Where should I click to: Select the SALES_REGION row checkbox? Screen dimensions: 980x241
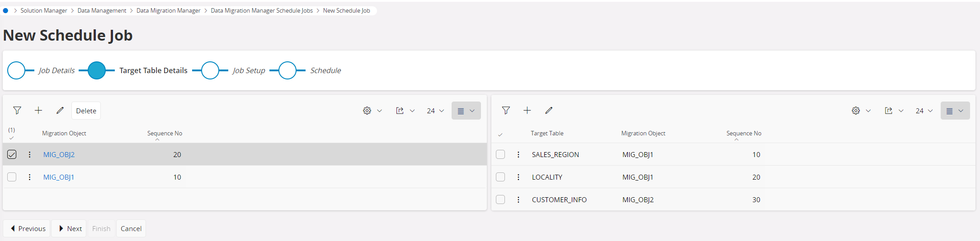(x=500, y=154)
